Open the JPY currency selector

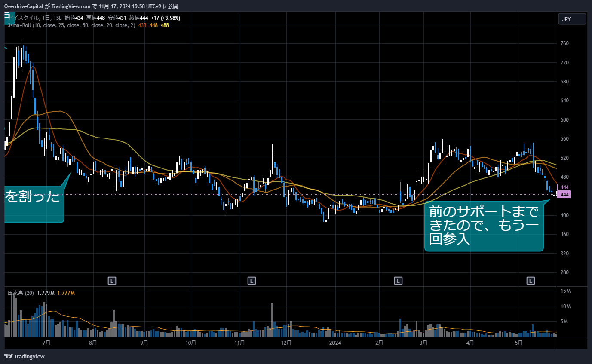coord(572,19)
